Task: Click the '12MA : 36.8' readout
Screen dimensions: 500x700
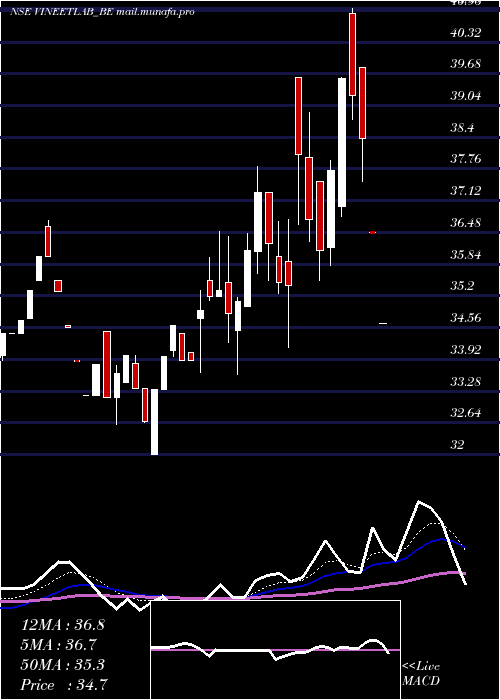Action: click(x=63, y=625)
